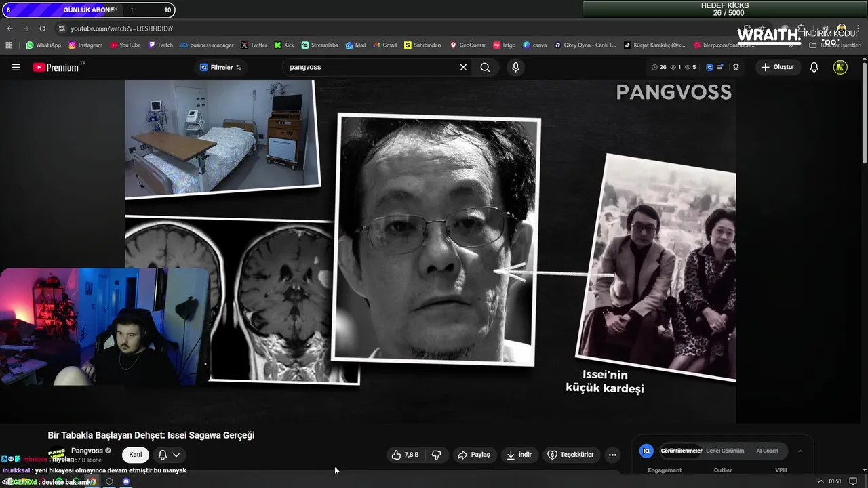
Task: Open the trophy icon in header
Action: click(x=736, y=67)
